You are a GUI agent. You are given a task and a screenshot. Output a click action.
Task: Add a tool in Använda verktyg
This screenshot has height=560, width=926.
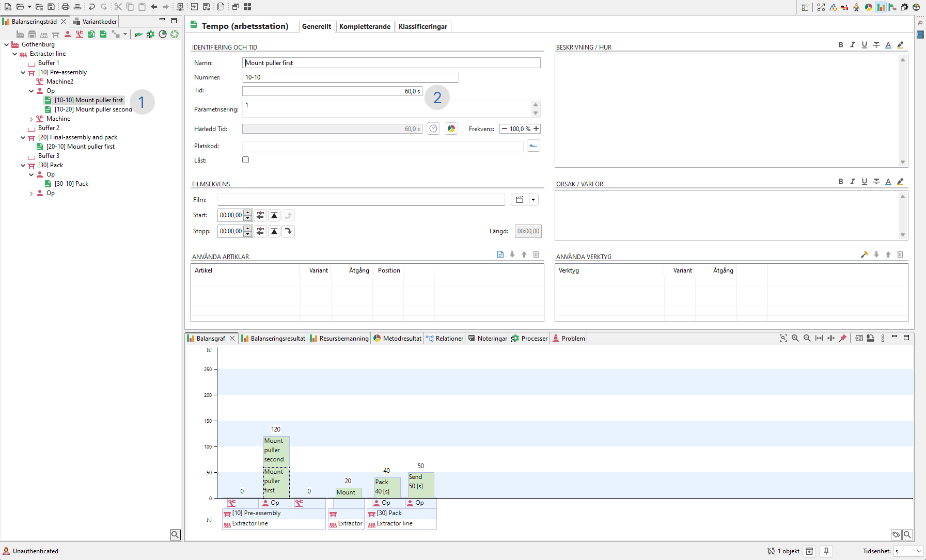click(x=865, y=254)
